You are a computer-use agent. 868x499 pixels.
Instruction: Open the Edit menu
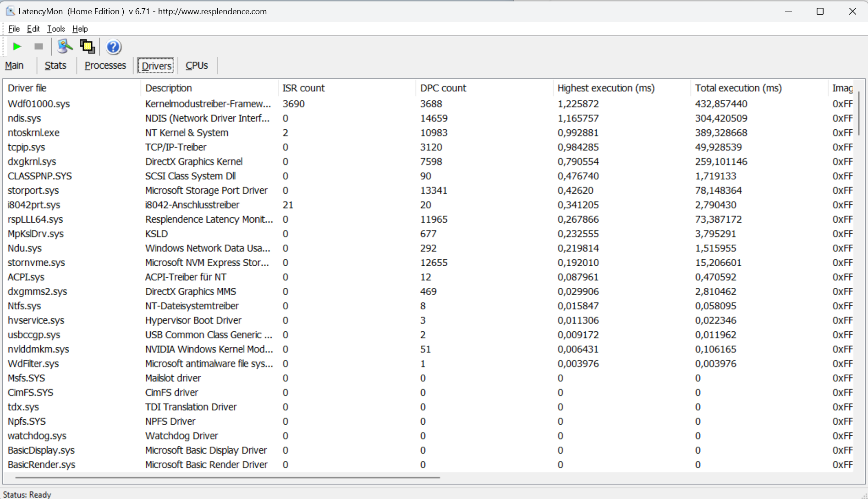33,29
